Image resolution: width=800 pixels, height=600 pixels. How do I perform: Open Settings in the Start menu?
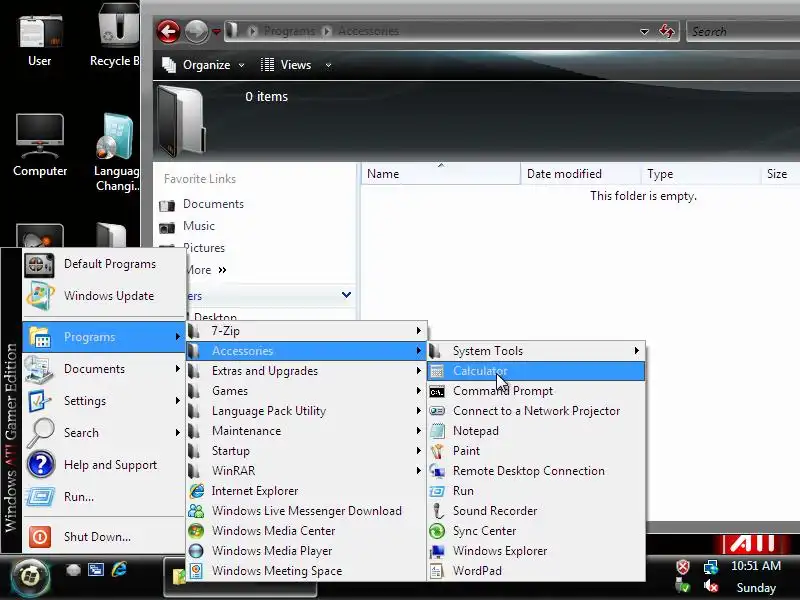click(104, 401)
